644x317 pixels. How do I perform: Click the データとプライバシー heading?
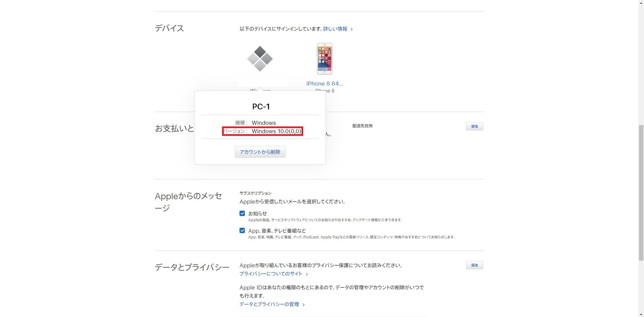pos(192,267)
